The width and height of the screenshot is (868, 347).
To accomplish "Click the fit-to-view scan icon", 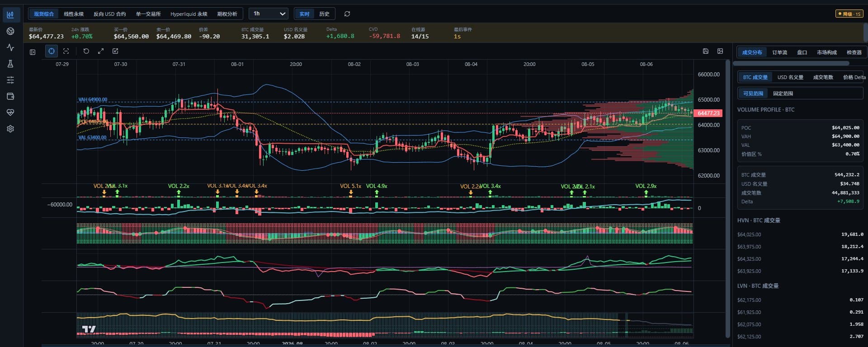I will [66, 51].
